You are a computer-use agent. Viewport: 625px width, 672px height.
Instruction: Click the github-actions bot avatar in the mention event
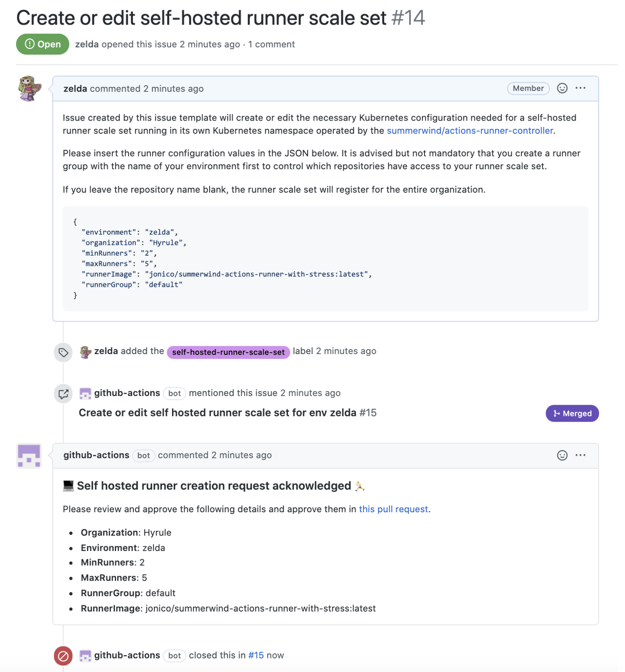click(x=85, y=394)
